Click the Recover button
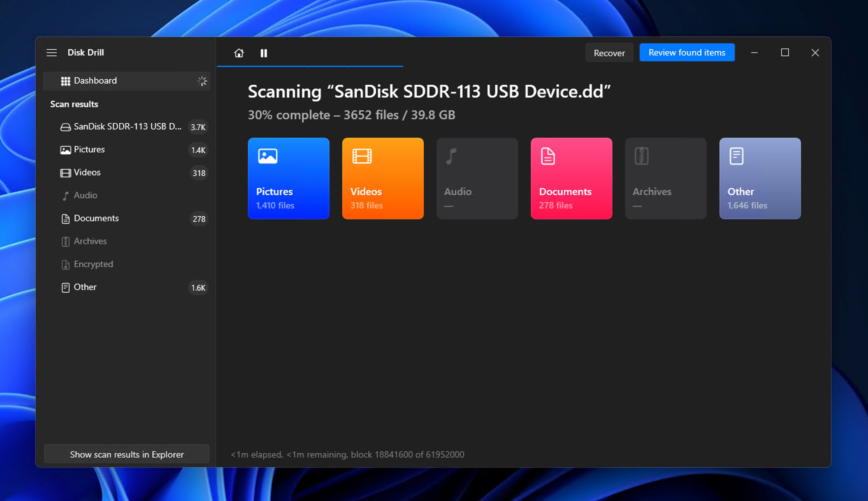Viewport: 868px width, 501px height. tap(609, 53)
